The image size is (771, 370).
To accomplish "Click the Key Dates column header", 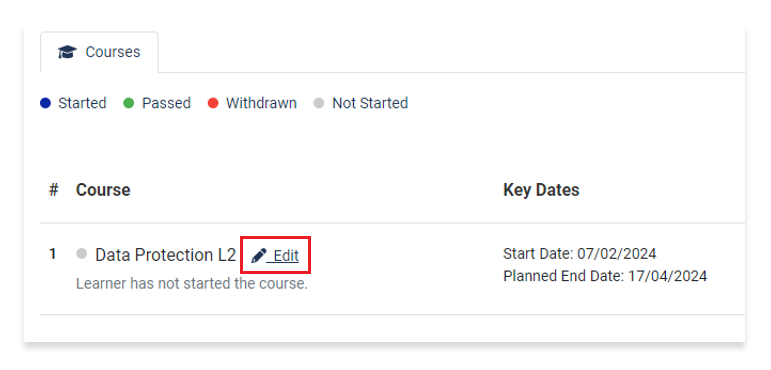I will point(541,190).
